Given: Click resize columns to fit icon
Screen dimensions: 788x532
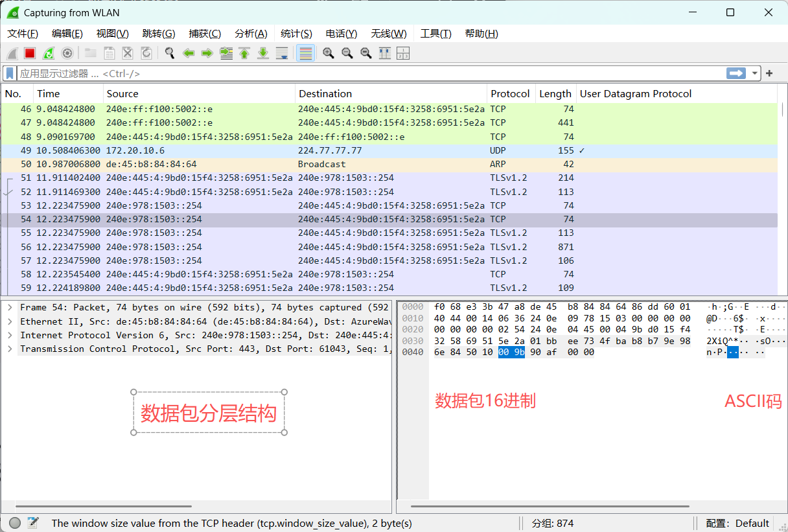Looking at the screenshot, I should (384, 53).
